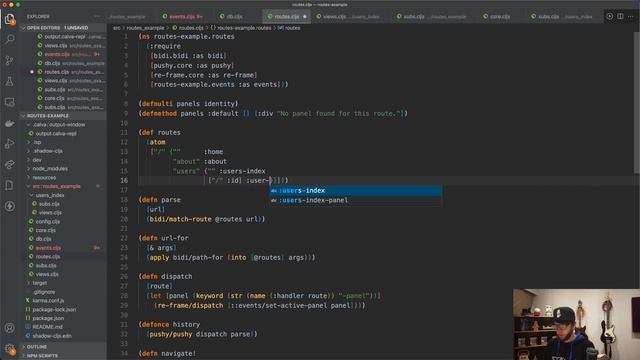Open karma.conf.js in the file tree
This screenshot has width=640, height=360.
[48, 301]
